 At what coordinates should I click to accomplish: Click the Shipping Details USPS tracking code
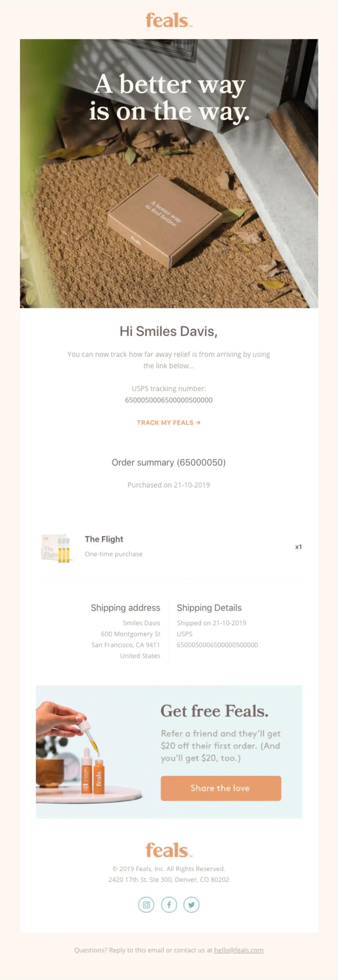(x=217, y=645)
